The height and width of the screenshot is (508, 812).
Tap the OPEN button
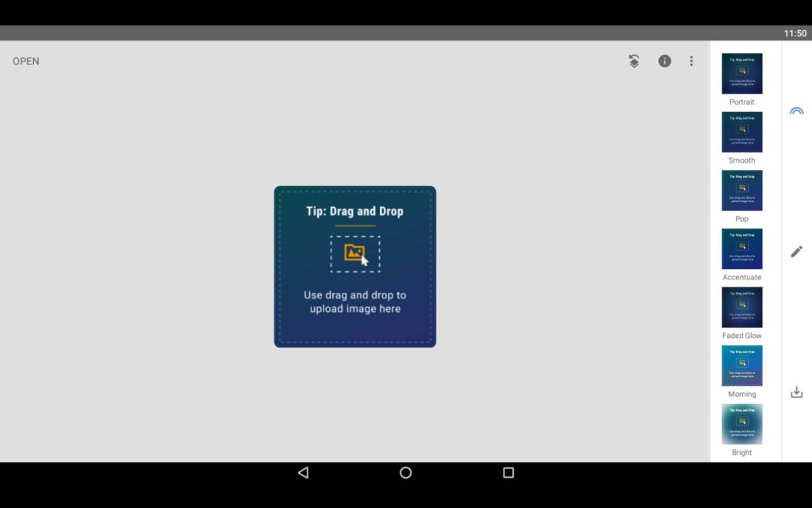tap(26, 61)
